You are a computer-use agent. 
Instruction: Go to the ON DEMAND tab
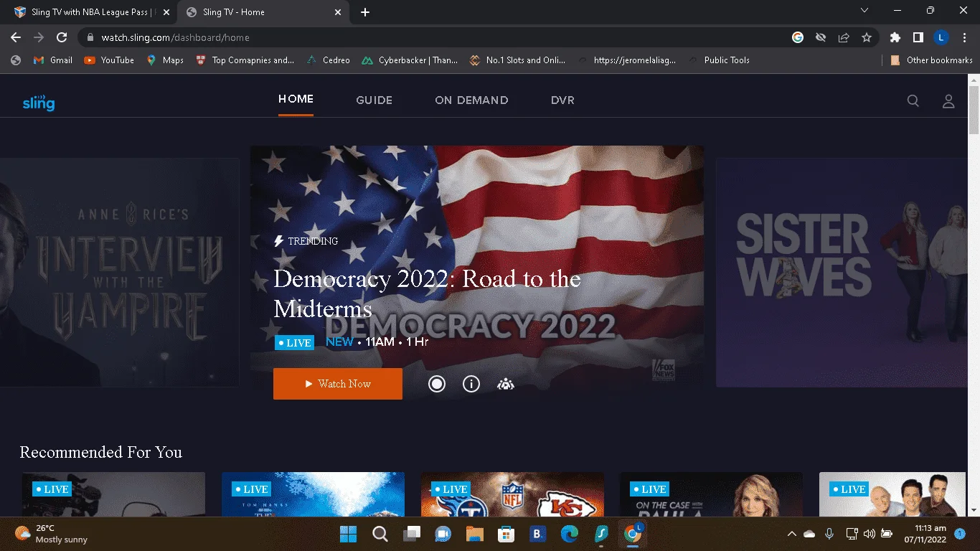471,100
